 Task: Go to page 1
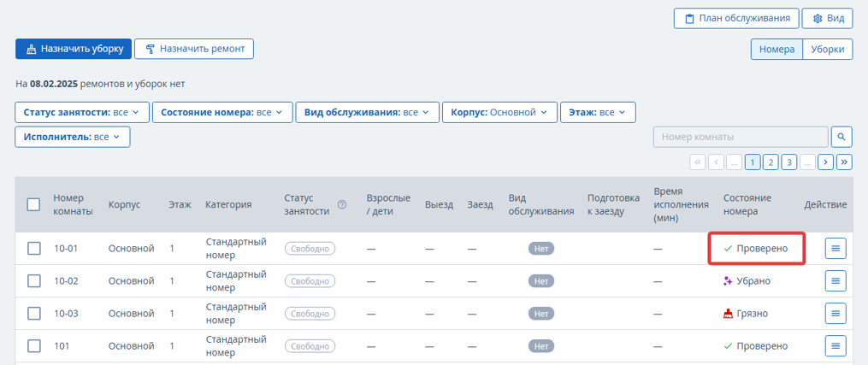(753, 162)
